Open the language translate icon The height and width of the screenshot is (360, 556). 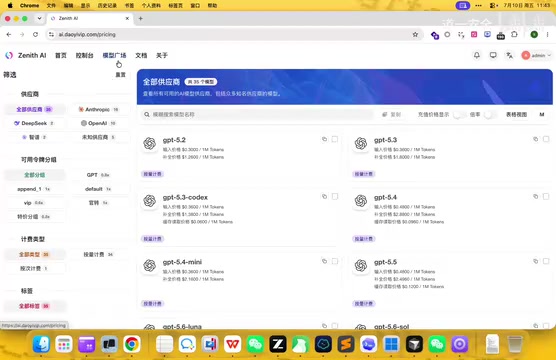tap(509, 55)
